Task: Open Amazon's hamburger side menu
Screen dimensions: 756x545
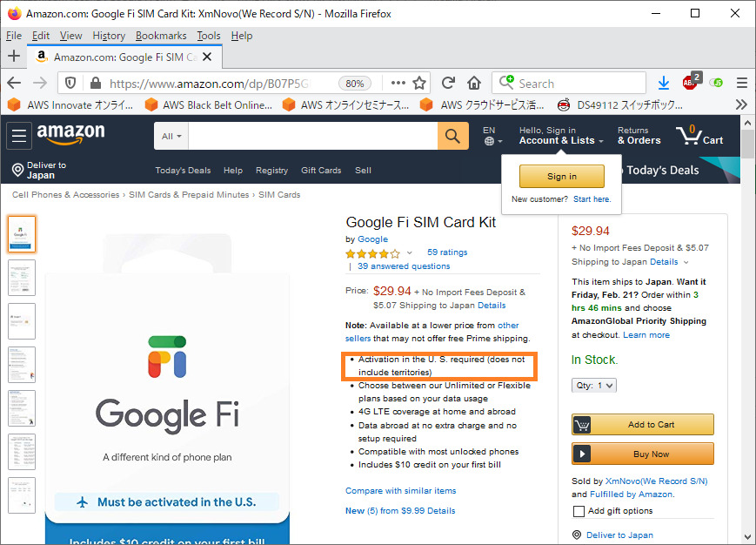Action: 19,136
